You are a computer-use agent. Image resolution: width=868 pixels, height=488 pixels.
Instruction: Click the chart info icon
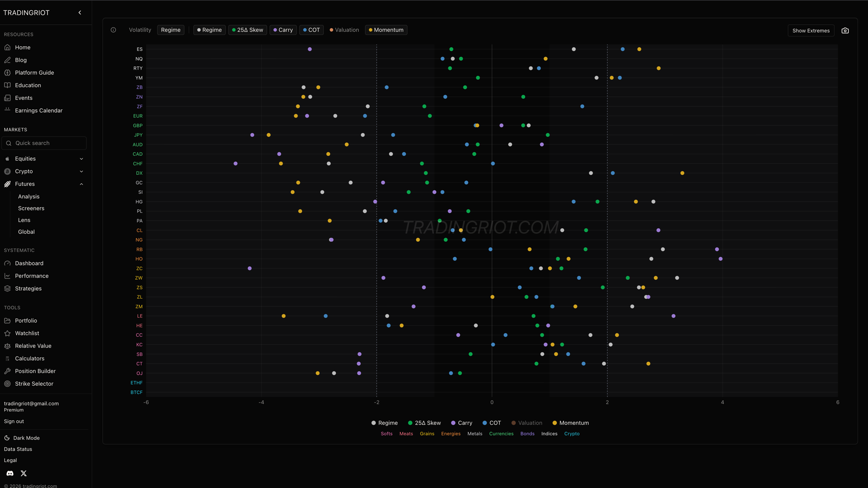click(x=113, y=30)
